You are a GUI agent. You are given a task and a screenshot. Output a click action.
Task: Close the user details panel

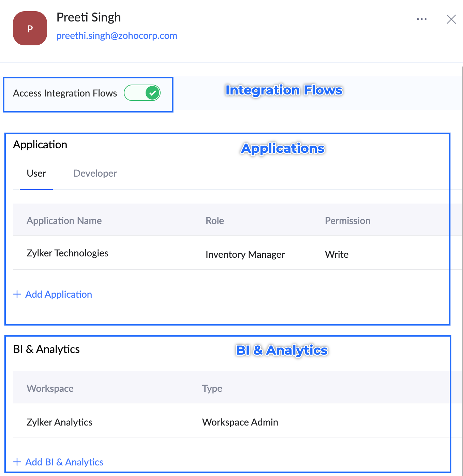[451, 19]
